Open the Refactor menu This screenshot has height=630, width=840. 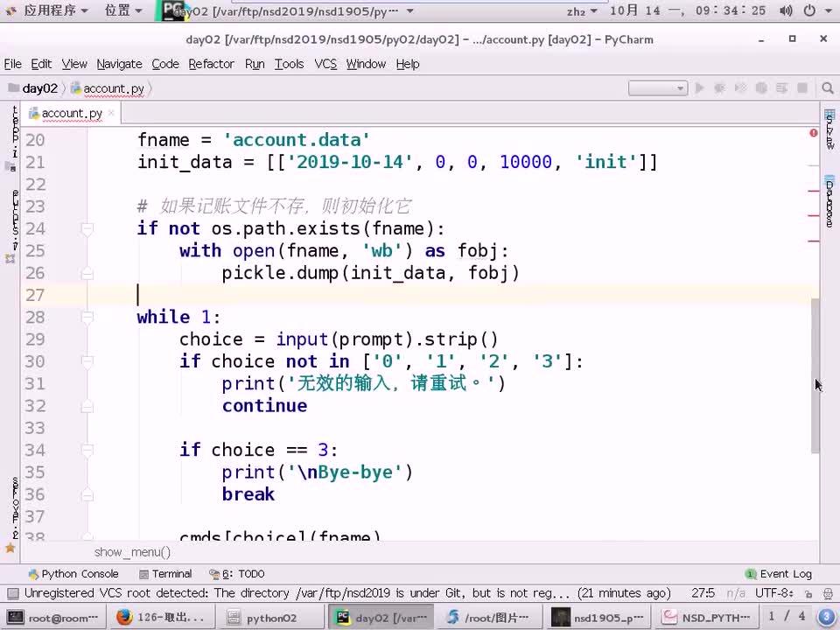point(211,64)
